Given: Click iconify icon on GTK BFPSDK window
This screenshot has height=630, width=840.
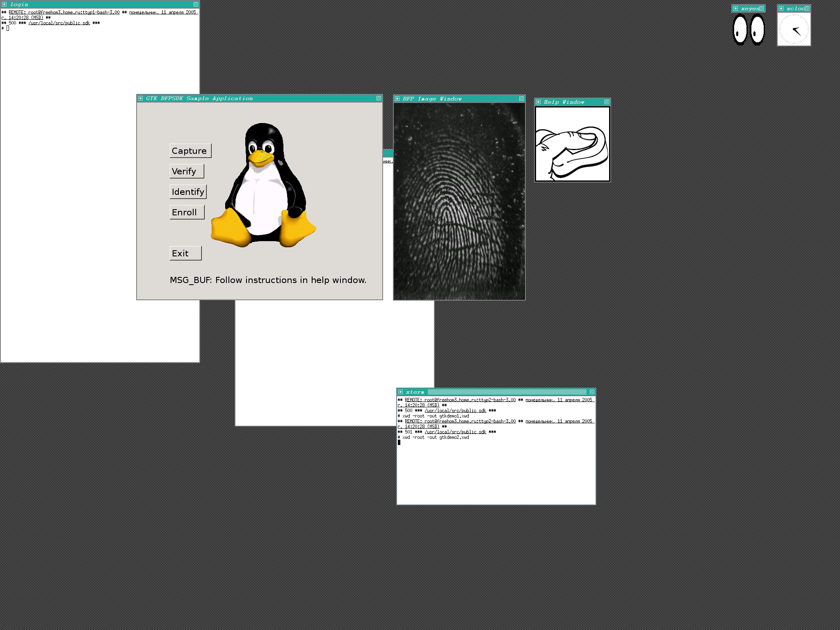Looking at the screenshot, I should point(141,98).
